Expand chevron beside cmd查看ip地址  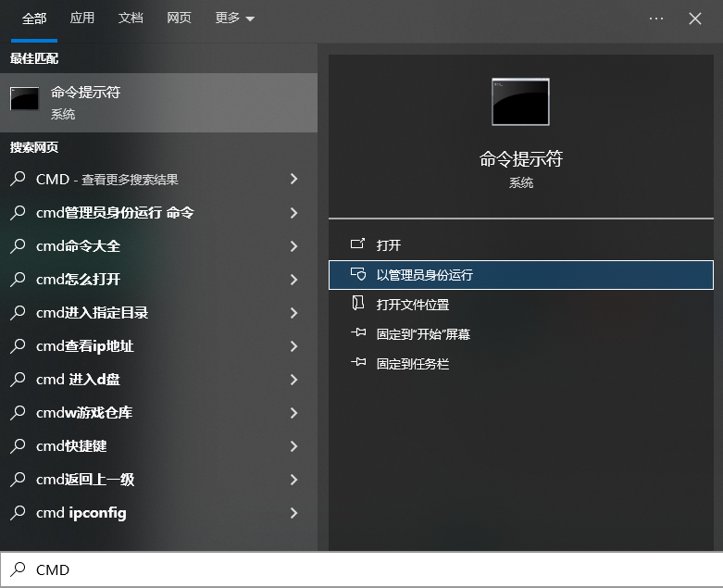[293, 346]
